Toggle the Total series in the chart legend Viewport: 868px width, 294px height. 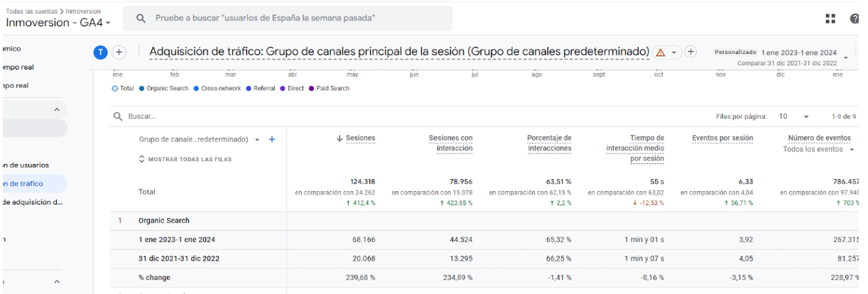tap(123, 89)
